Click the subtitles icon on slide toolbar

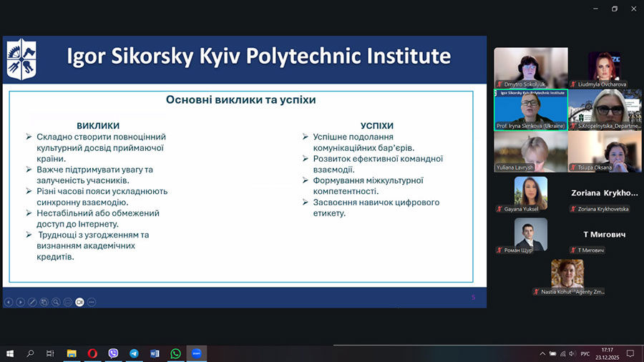coord(68,302)
